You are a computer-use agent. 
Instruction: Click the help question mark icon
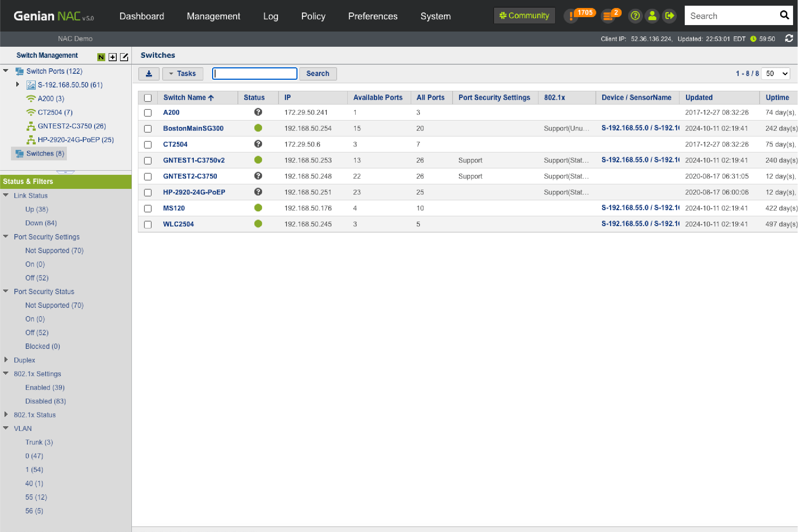point(635,16)
